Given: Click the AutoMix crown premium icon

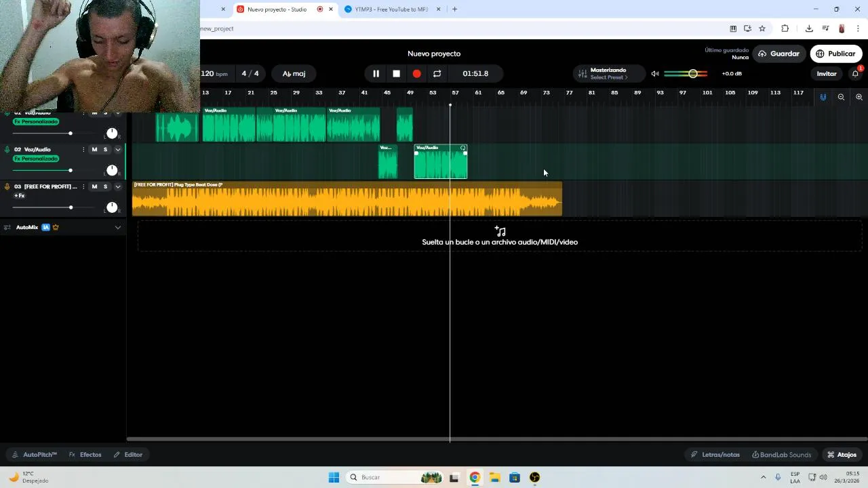Looking at the screenshot, I should (x=56, y=227).
